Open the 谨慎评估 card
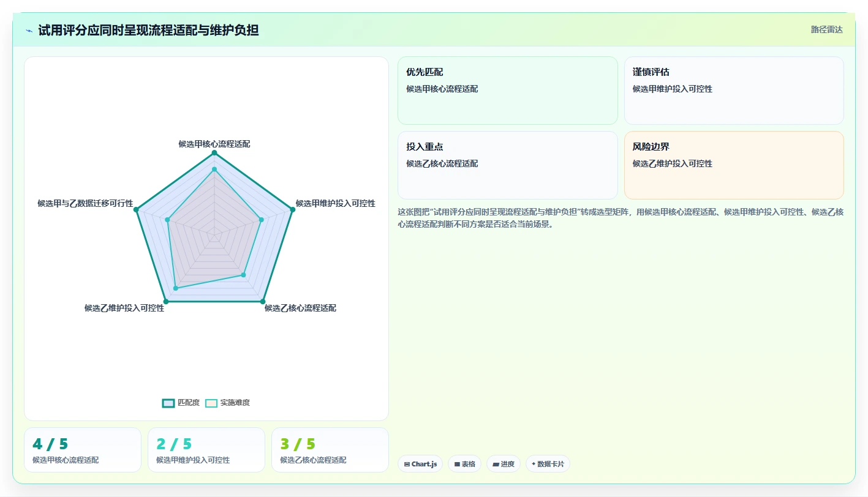 [734, 91]
